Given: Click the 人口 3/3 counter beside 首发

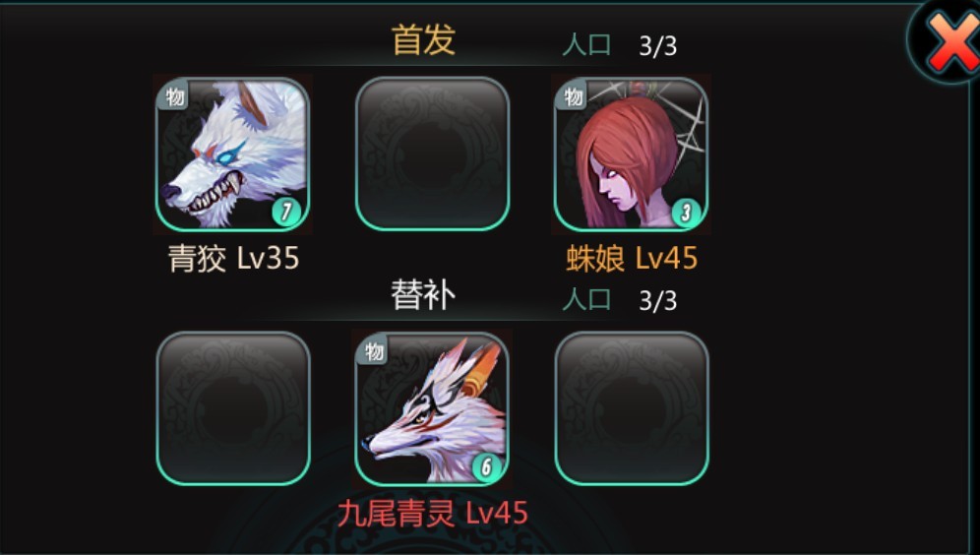Looking at the screenshot, I should coord(619,45).
